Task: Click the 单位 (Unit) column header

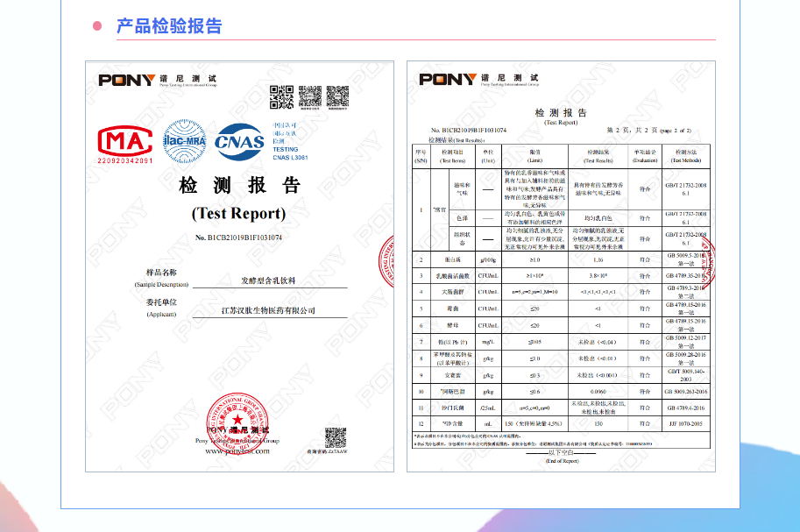Action: coord(488,156)
